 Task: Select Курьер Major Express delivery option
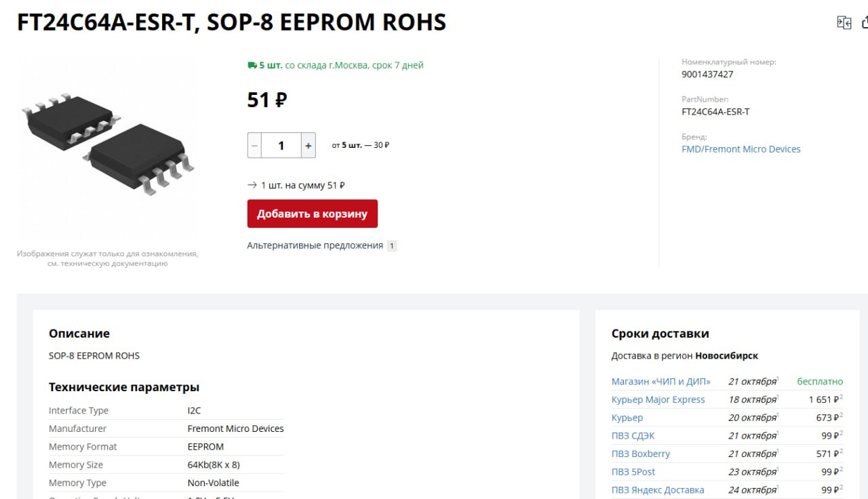pos(658,400)
